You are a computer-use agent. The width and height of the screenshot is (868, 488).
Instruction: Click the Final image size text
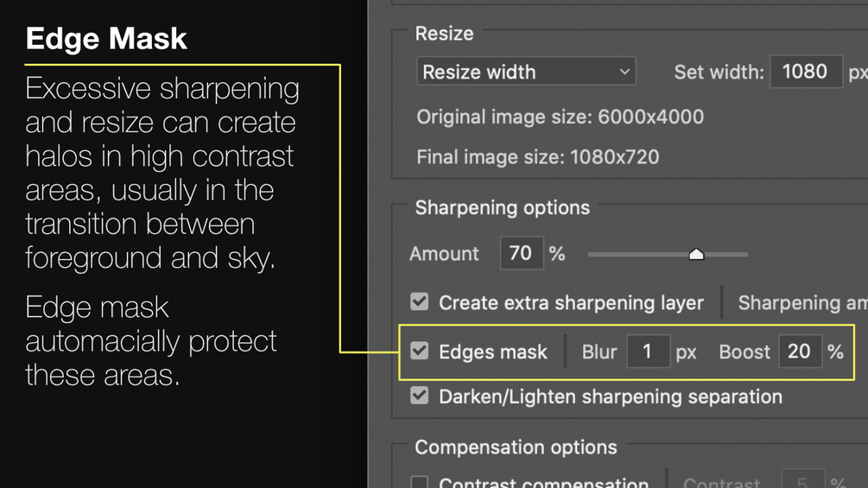click(537, 157)
